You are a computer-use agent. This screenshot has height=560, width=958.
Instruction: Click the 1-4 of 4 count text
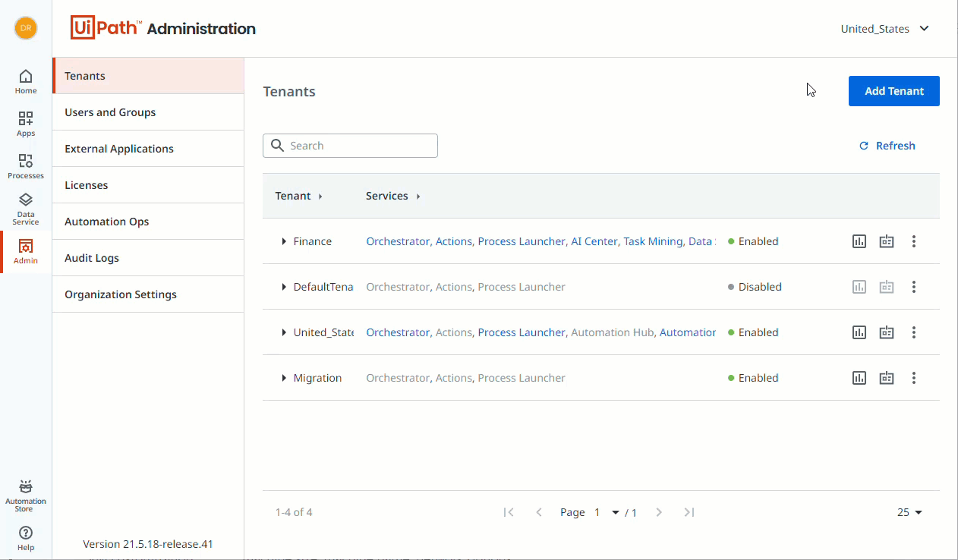click(x=294, y=512)
